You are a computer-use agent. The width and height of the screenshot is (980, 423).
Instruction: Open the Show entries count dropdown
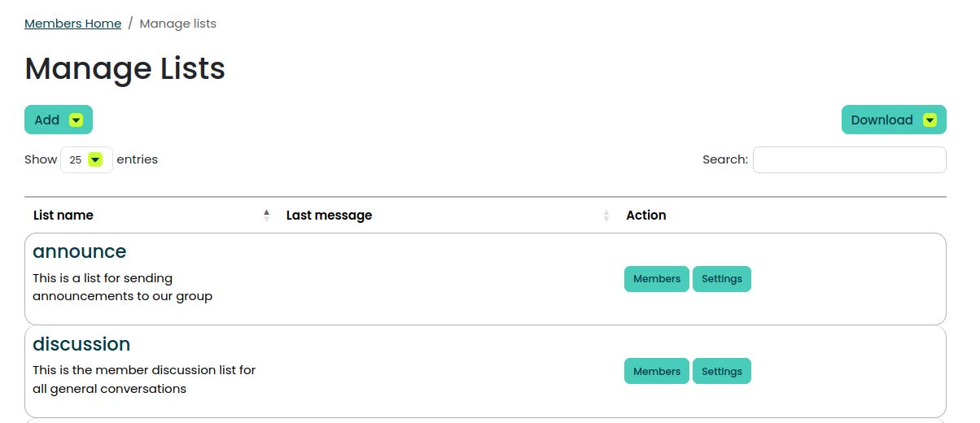click(86, 160)
